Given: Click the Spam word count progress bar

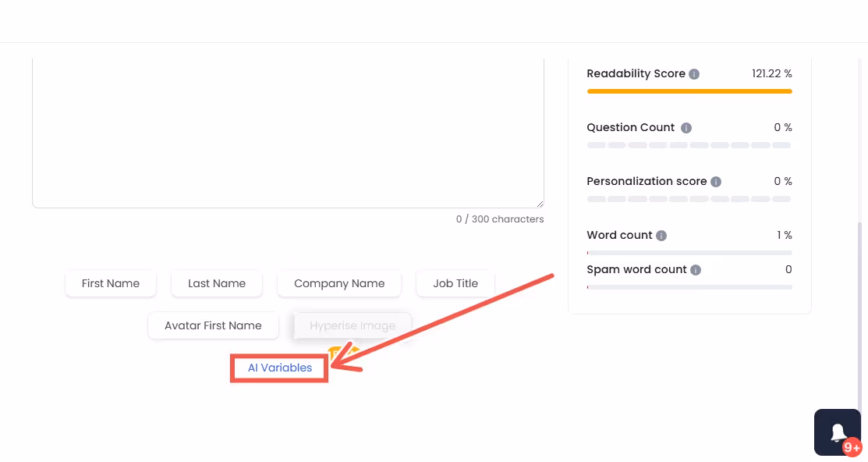Looking at the screenshot, I should point(689,286).
